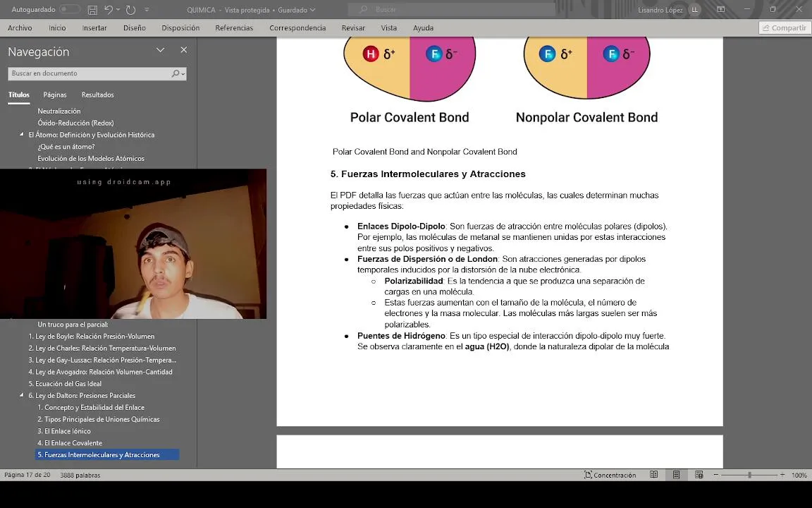This screenshot has height=508, width=812.
Task: Select 5. Fuerzas Intermoleculares y Atracciones item
Action: click(x=107, y=454)
